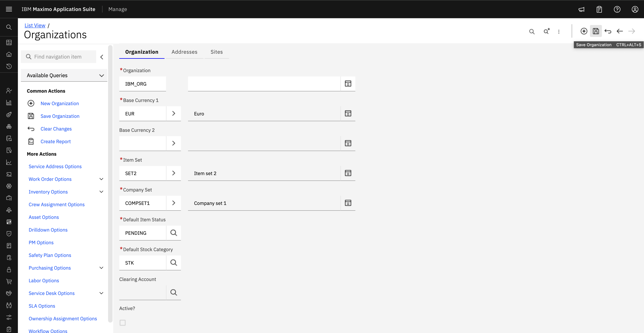Open the hamburger navigation menu
The width and height of the screenshot is (644, 333).
point(9,9)
